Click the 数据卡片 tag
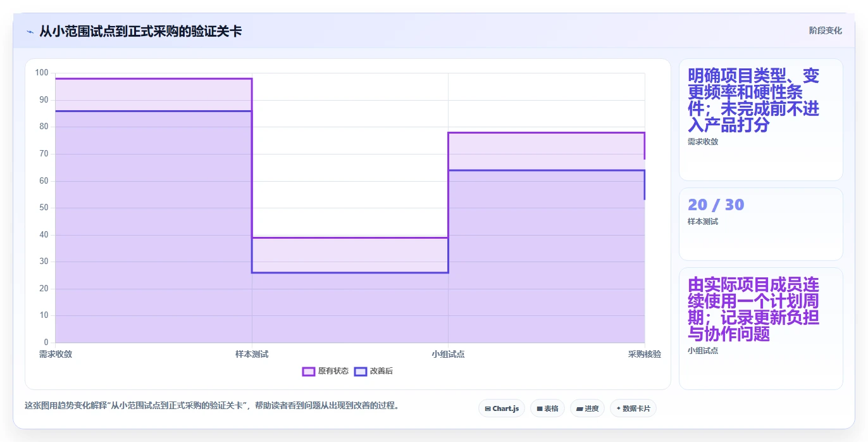This screenshot has width=868, height=442. [633, 408]
